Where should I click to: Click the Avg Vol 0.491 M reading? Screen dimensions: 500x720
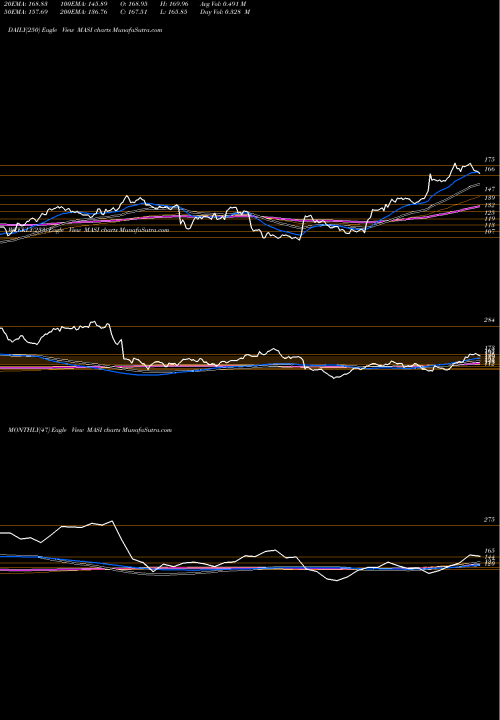[x=223, y=3]
